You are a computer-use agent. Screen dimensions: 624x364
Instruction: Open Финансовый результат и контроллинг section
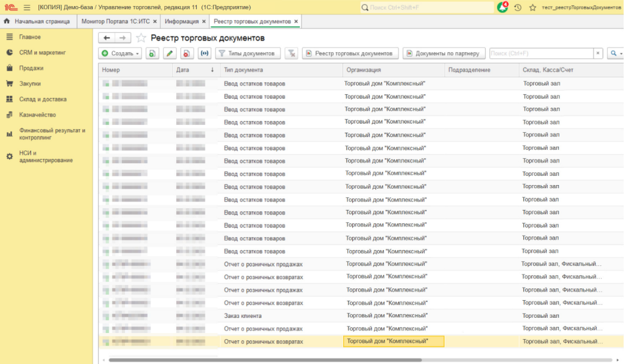[x=52, y=134]
